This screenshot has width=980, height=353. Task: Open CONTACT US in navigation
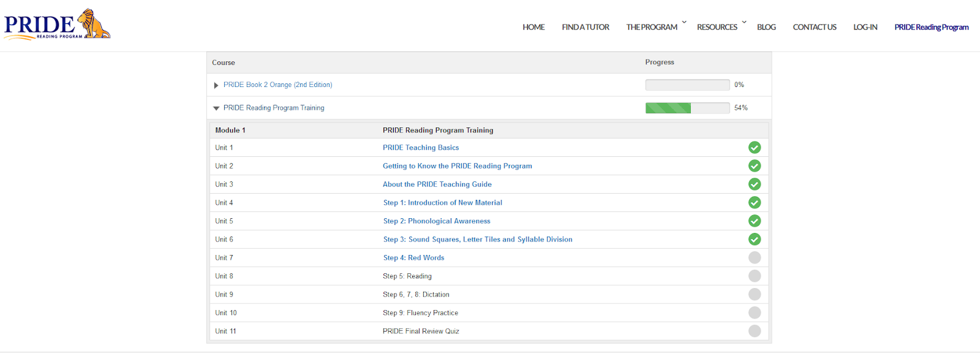point(815,27)
